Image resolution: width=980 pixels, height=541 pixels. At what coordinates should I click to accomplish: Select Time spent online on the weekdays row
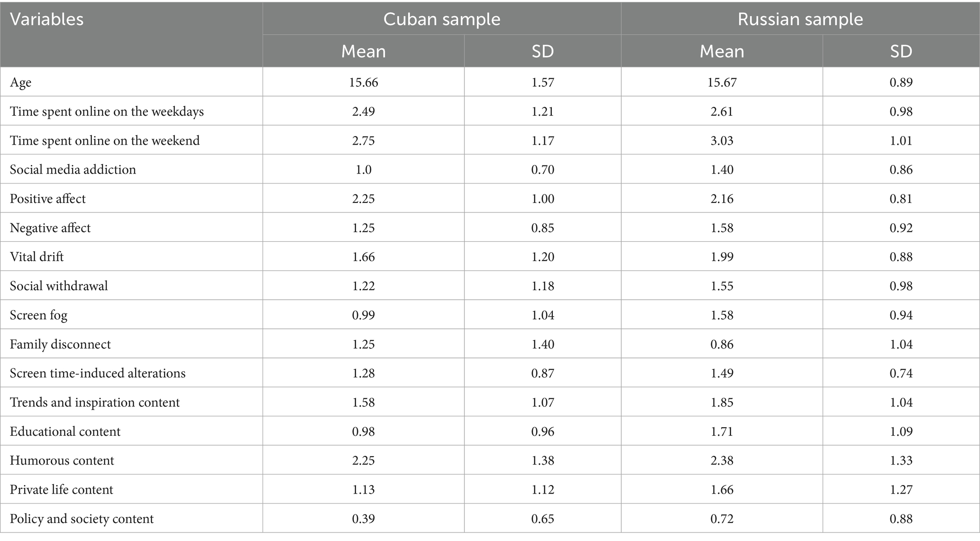coord(490,111)
